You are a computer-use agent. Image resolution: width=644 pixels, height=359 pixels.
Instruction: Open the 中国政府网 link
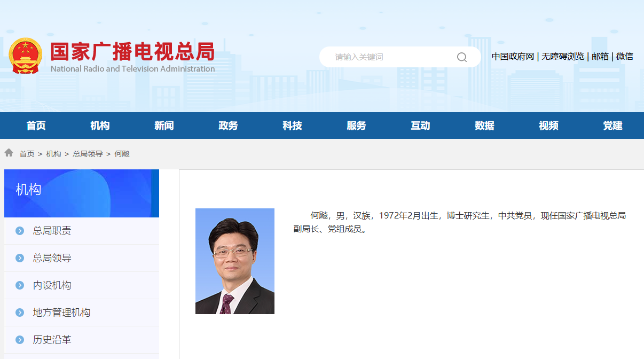click(513, 57)
